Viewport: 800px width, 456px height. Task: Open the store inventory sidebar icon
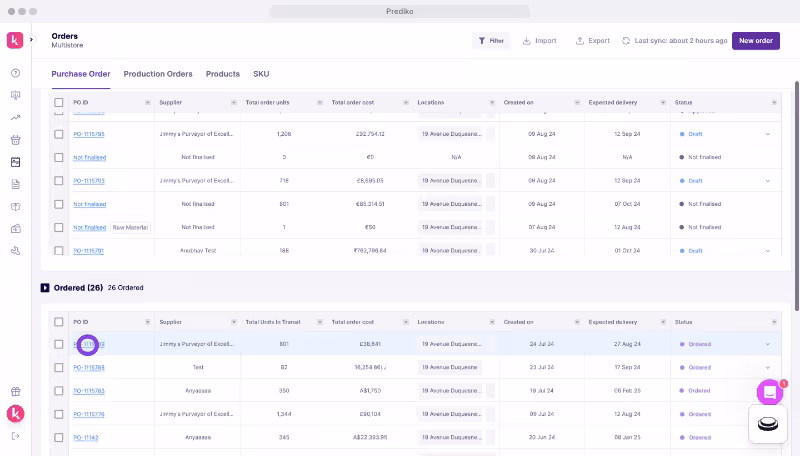pos(15,229)
